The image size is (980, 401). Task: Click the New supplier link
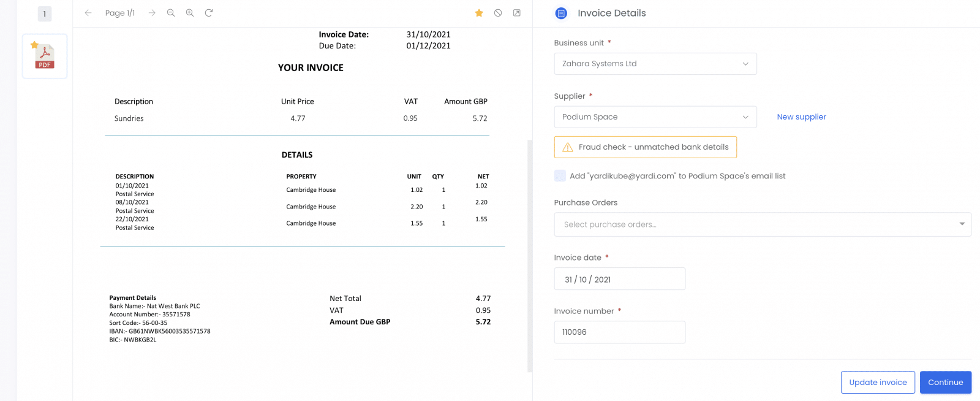click(801, 117)
